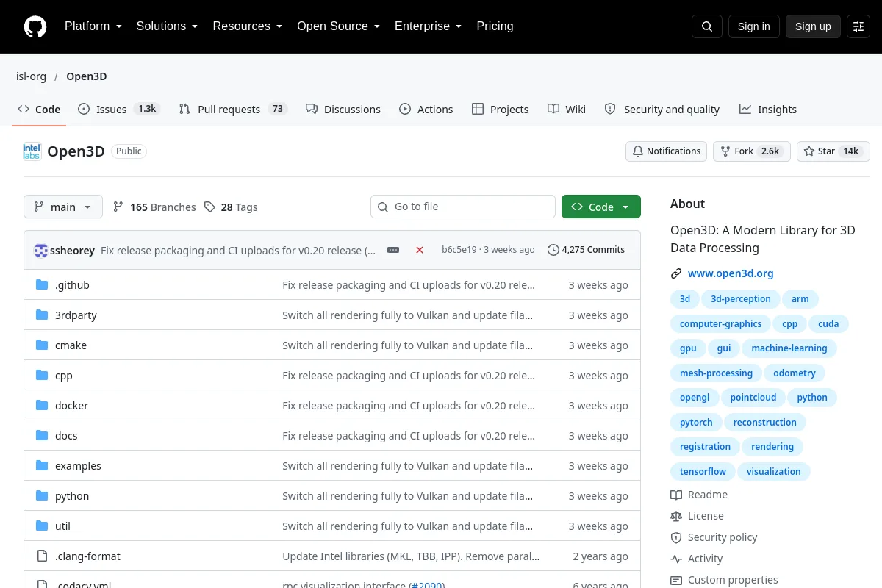The height and width of the screenshot is (588, 882).
Task: Click the branches icon next to 165 Branches
Action: click(118, 207)
